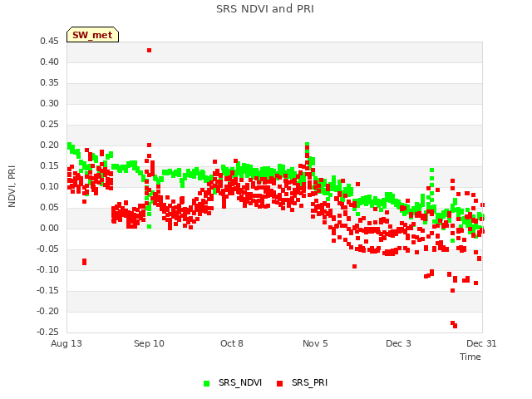
Task: Click the -0.20 y-axis tick label
Action: point(48,311)
